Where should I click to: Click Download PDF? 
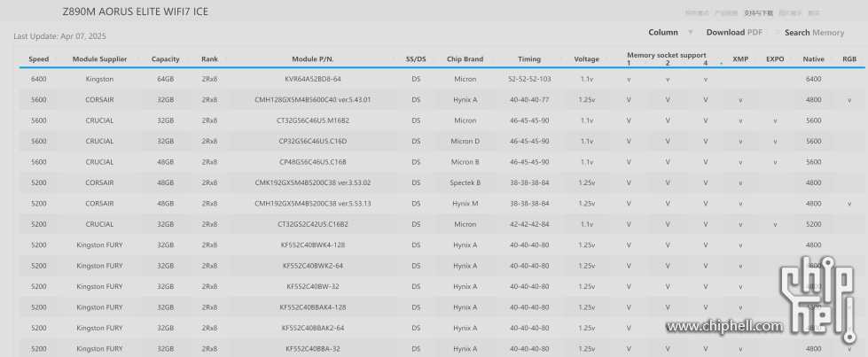point(734,33)
